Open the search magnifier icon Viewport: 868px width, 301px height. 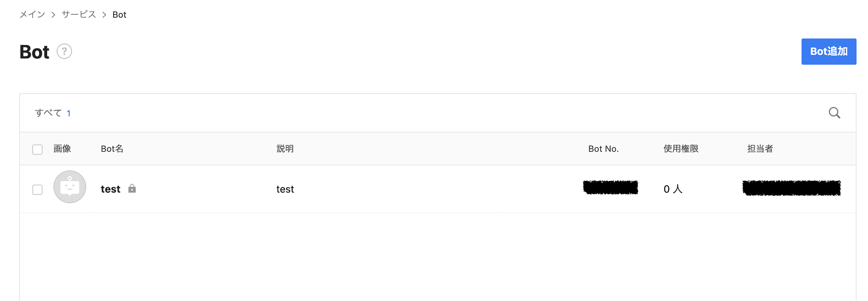tap(834, 113)
